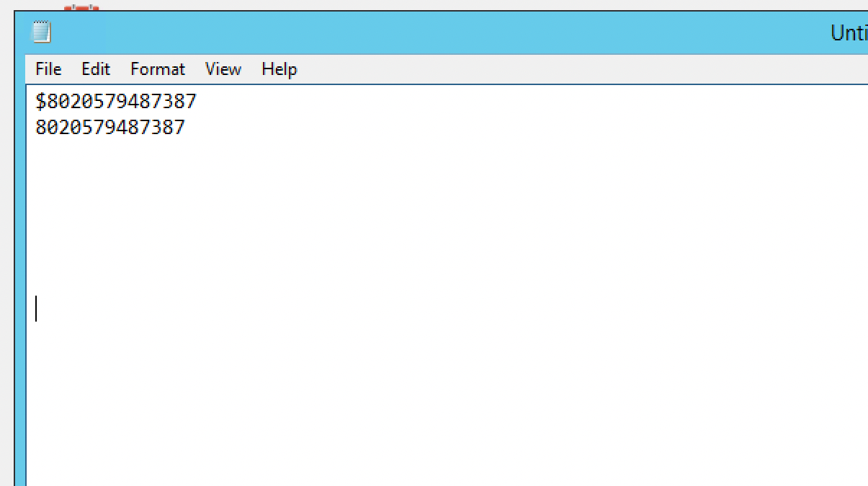
Task: Click the second line 8020579487387
Action: (x=110, y=128)
